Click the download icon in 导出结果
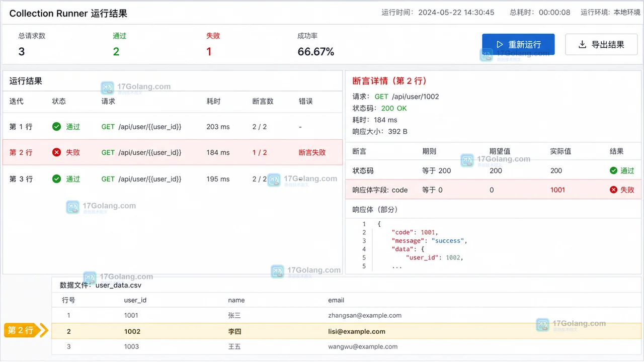The width and height of the screenshot is (644, 362). 582,44
